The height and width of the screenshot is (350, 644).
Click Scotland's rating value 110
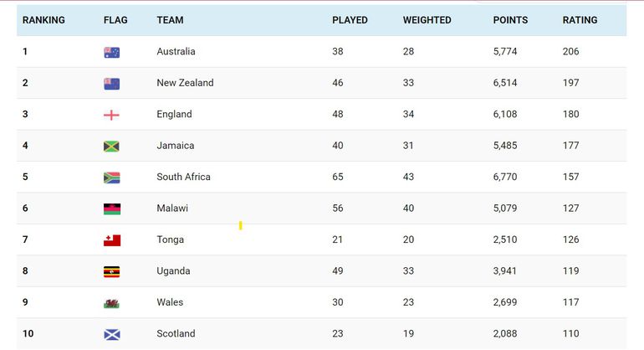point(570,334)
